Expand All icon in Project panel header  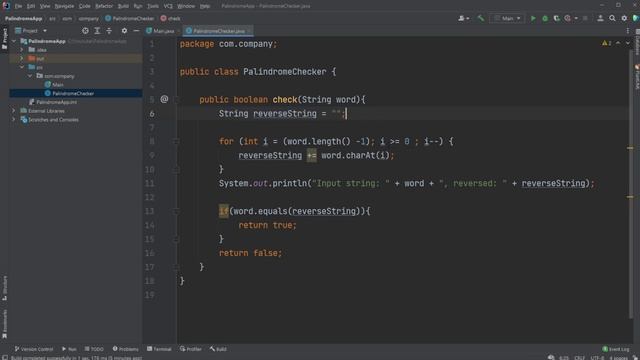pos(97,31)
